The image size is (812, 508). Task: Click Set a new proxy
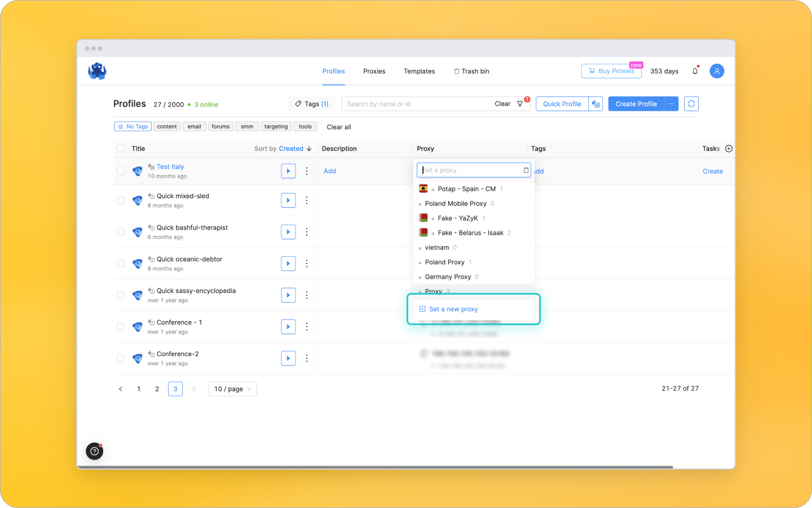click(x=449, y=309)
